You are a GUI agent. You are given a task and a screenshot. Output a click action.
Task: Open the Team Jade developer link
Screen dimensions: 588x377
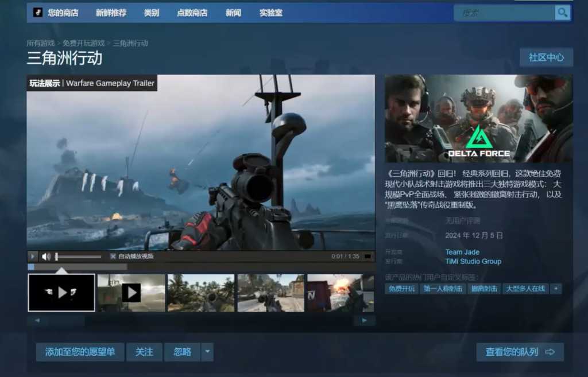pos(462,252)
